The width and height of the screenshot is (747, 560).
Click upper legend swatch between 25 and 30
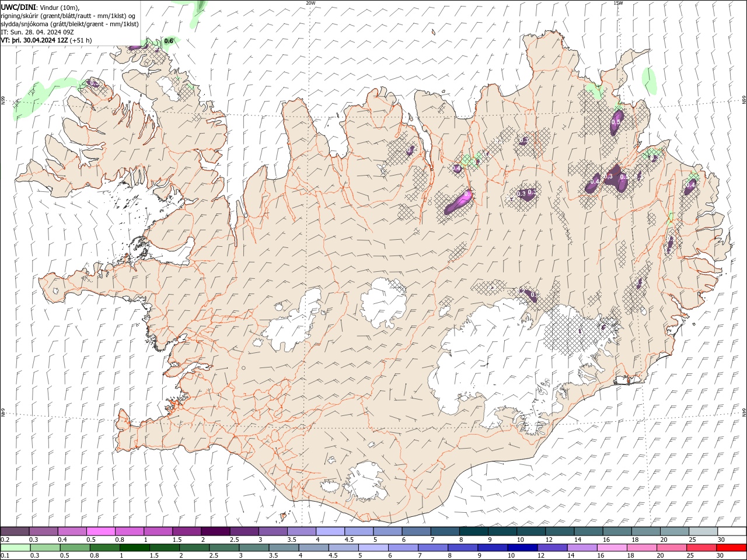(703, 531)
